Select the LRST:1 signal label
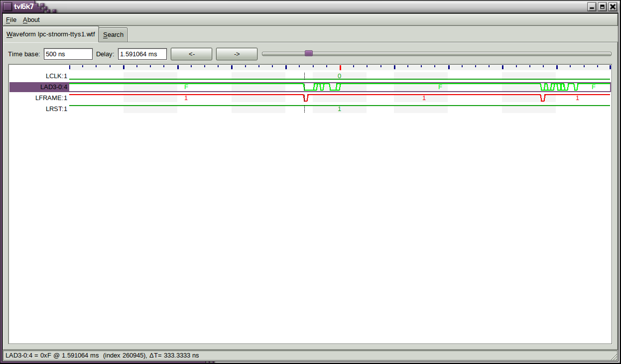Image resolution: width=621 pixels, height=364 pixels. tap(56, 109)
